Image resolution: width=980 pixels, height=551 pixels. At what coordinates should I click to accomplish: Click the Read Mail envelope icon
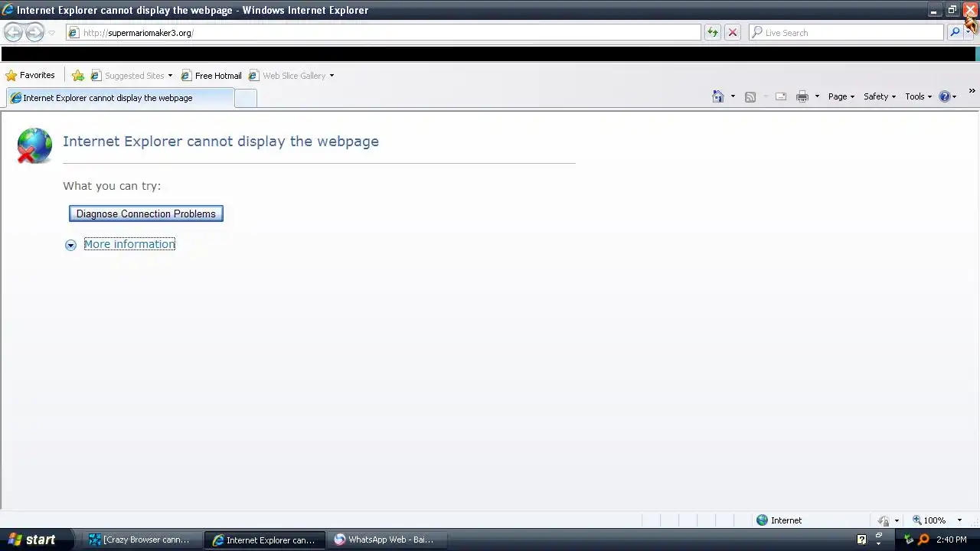click(781, 96)
